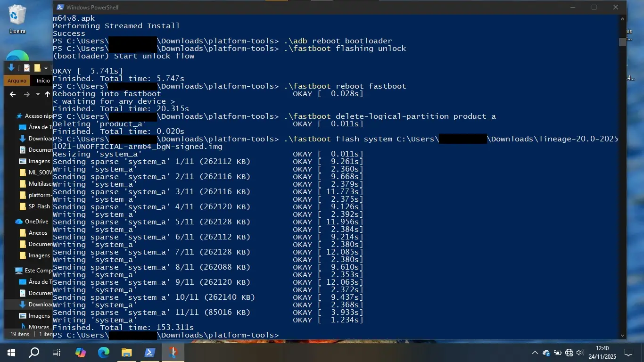The image size is (644, 362).
Task: Show hidden icons with the tray chevron
Action: (x=535, y=352)
